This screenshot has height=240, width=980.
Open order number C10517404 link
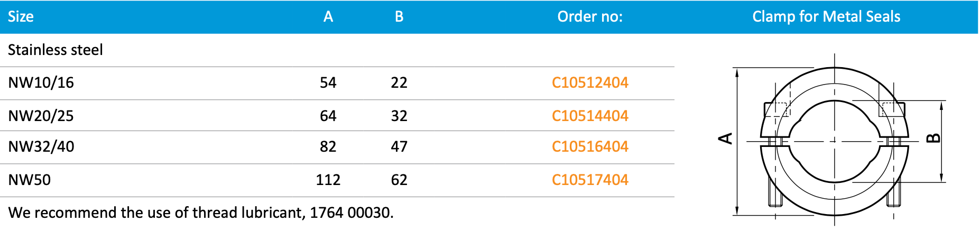pos(590,180)
